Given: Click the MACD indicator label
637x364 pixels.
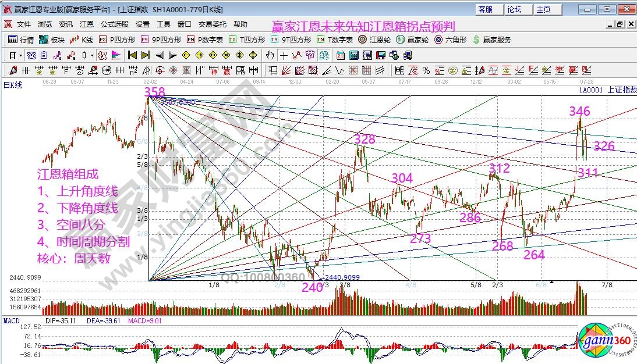Looking at the screenshot, I should pyautogui.click(x=12, y=321).
